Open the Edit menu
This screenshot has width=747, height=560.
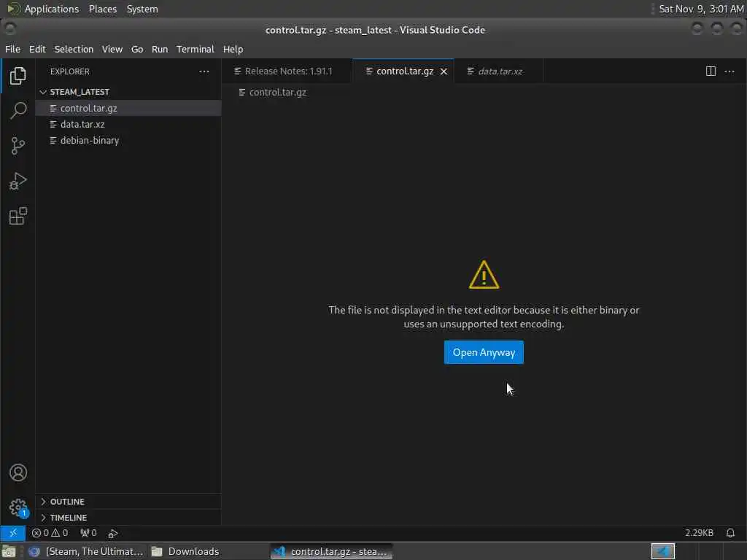pyautogui.click(x=37, y=49)
